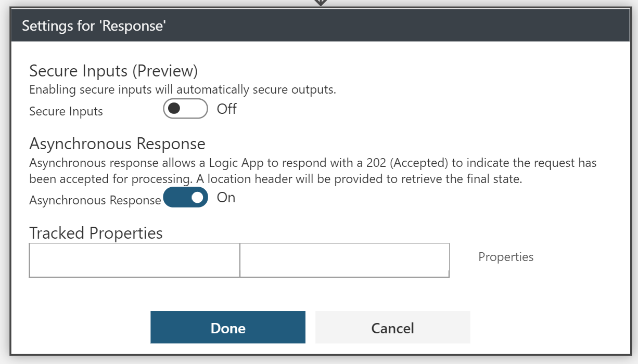Click the 202 (Accepted) description paragraph
The image size is (638, 364).
pos(312,170)
